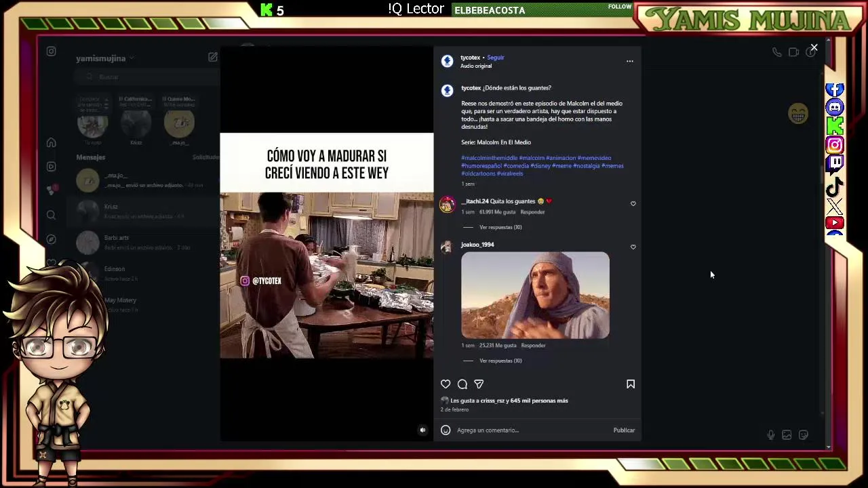Click Audio original link
Screen dimensions: 868x488
(476, 66)
